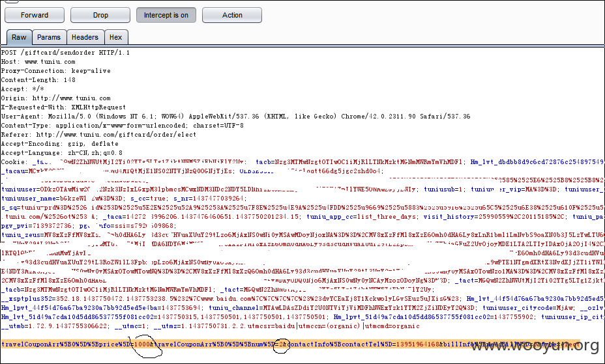Click the Content-Type form-urlencoded line

(123, 126)
